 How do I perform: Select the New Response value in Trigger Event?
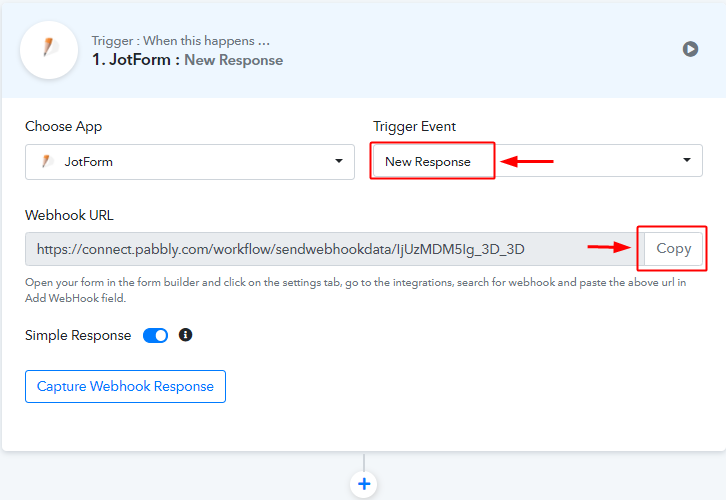click(428, 162)
